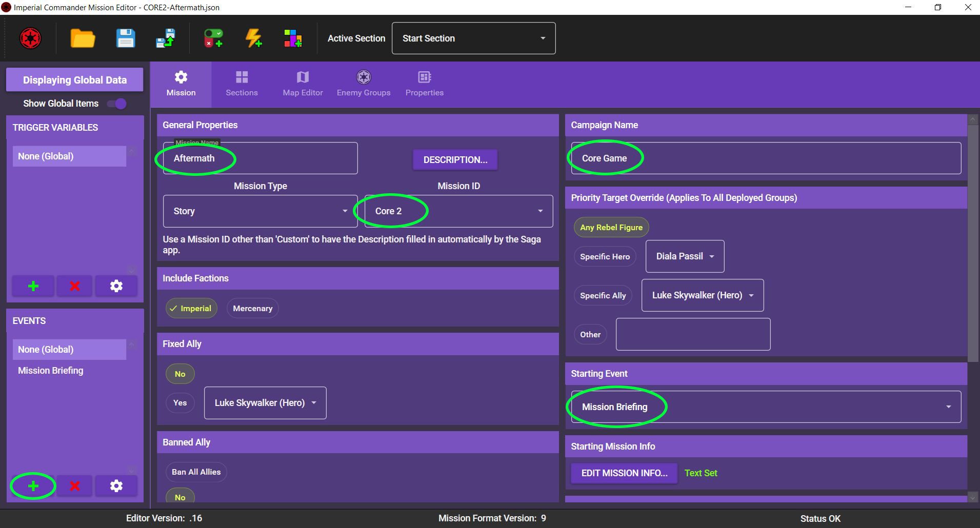Remove selected event with red X
980x528 pixels.
coord(75,486)
